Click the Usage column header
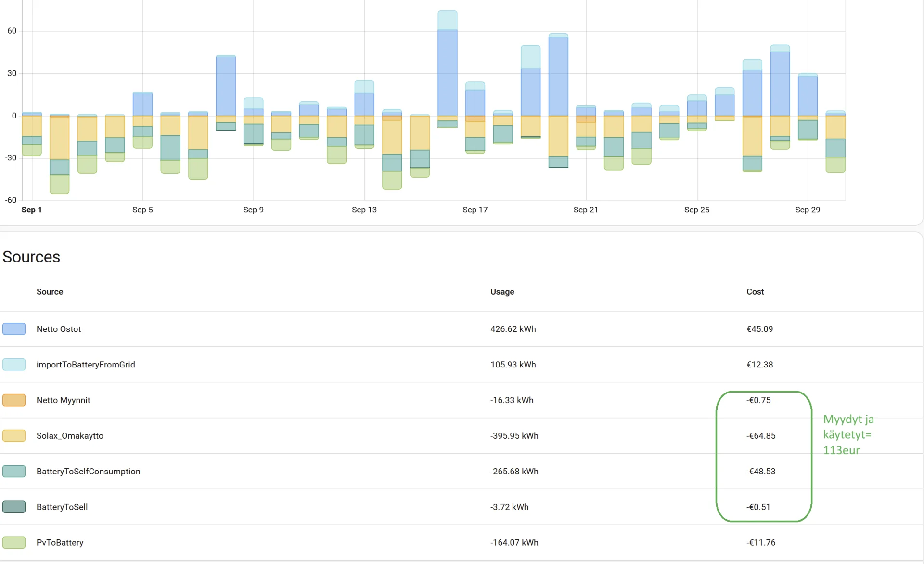 [x=502, y=292]
